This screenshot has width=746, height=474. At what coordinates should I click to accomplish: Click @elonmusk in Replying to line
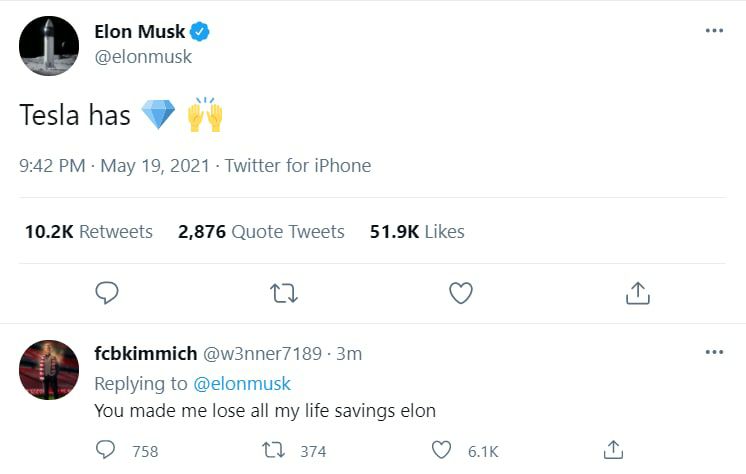pos(241,383)
